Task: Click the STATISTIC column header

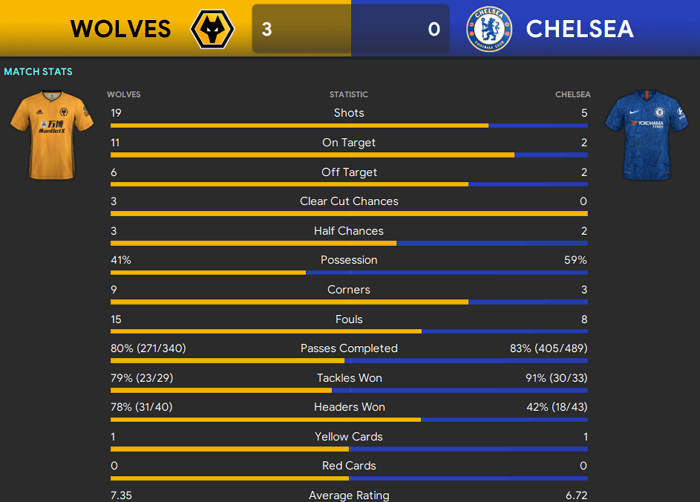Action: pyautogui.click(x=349, y=94)
